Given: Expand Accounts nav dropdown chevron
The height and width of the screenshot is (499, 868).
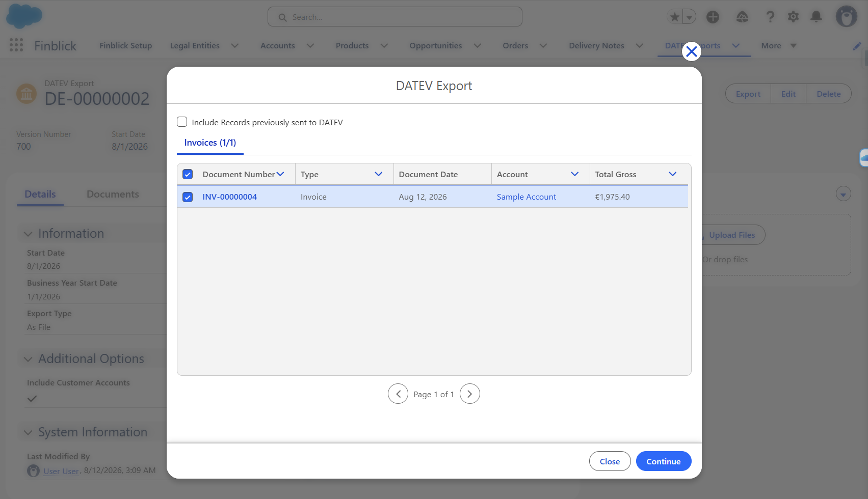Looking at the screenshot, I should point(310,46).
